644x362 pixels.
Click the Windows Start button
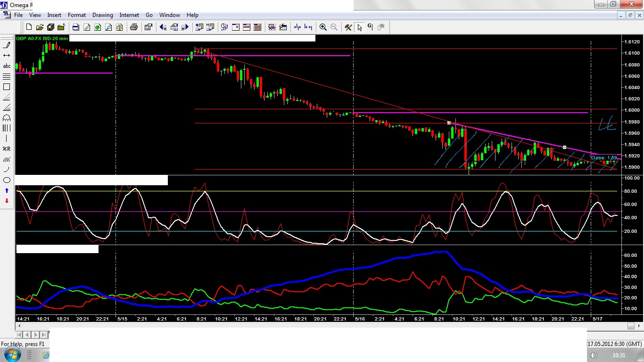13,354
